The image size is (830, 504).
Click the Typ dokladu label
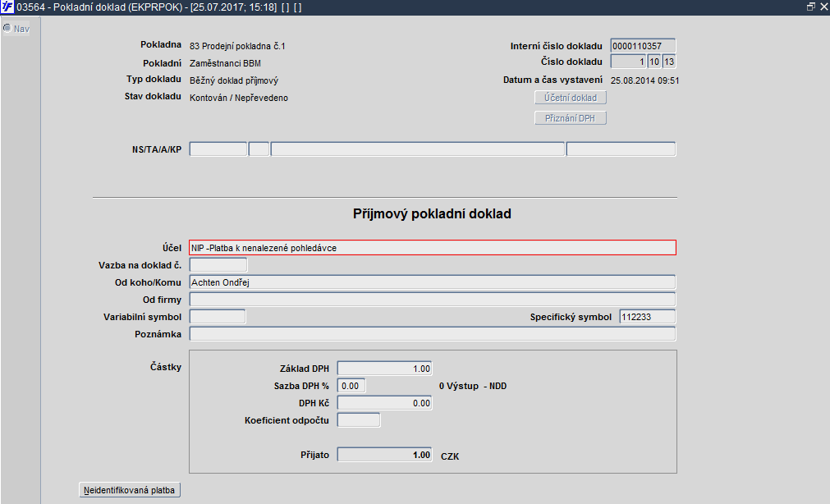coord(154,79)
